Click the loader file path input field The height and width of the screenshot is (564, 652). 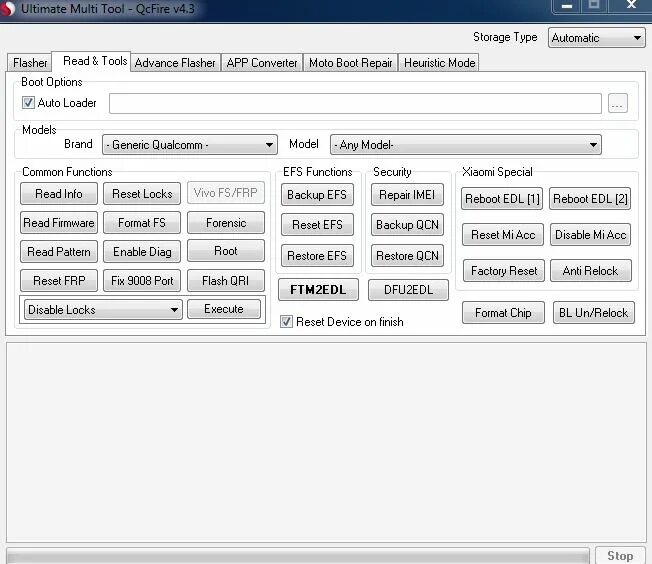coord(355,103)
